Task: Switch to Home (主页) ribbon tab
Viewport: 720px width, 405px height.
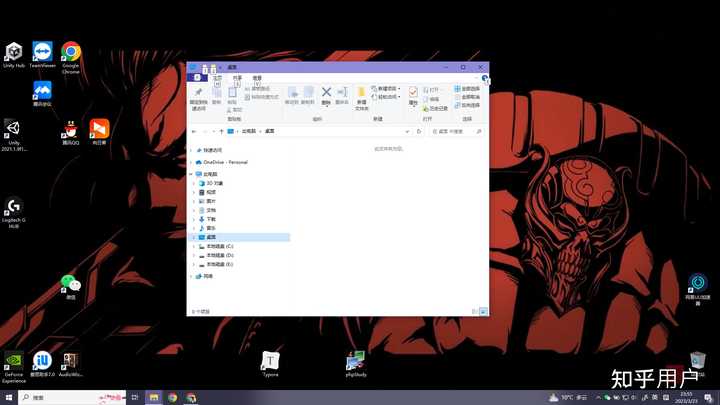Action: pos(218,78)
